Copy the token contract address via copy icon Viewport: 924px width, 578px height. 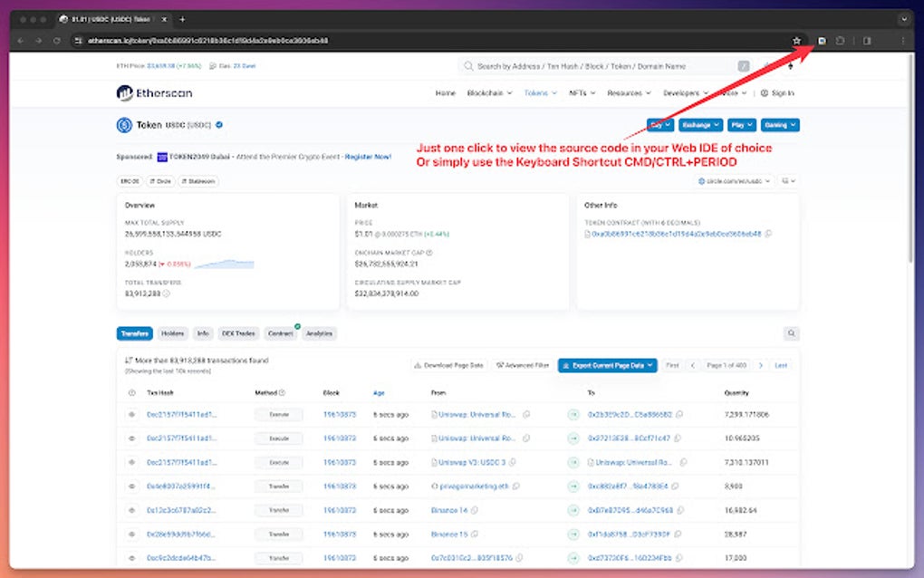[x=768, y=234]
